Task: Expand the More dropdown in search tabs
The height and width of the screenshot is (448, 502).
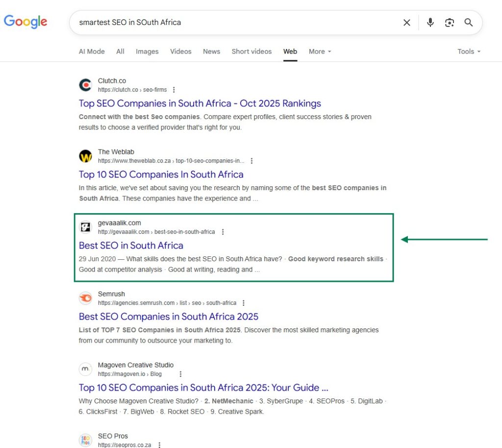Action: click(320, 51)
